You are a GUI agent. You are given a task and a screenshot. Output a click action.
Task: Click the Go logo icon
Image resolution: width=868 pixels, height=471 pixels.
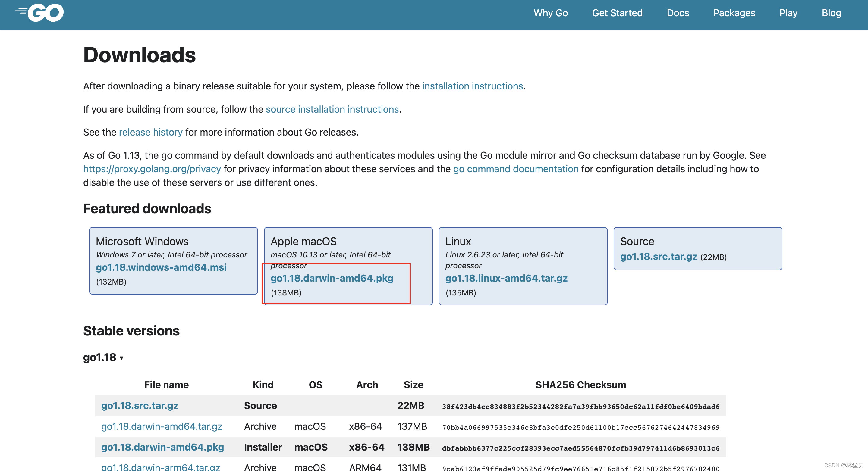click(39, 13)
